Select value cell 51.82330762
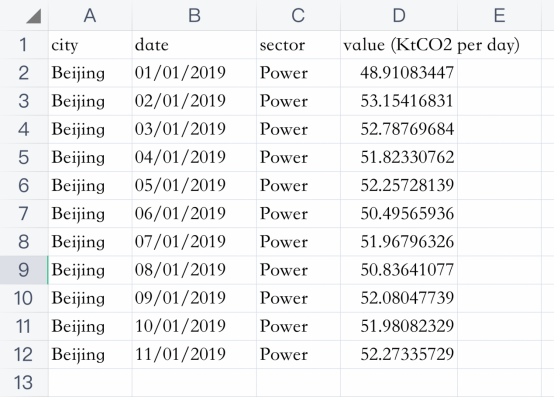Screen dimensions: 554x397 tap(399, 158)
